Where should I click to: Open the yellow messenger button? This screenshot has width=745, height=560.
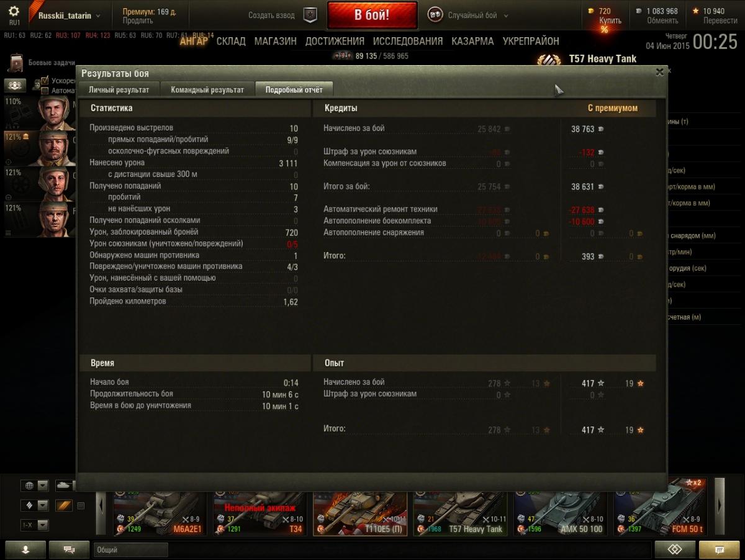tap(720, 549)
